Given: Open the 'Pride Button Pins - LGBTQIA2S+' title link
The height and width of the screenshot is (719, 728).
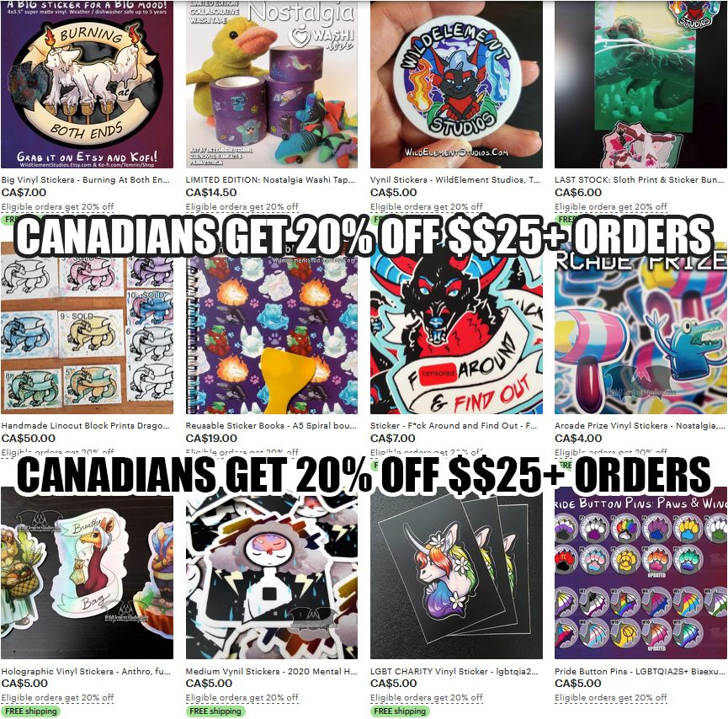Looking at the screenshot, I should (x=640, y=671).
